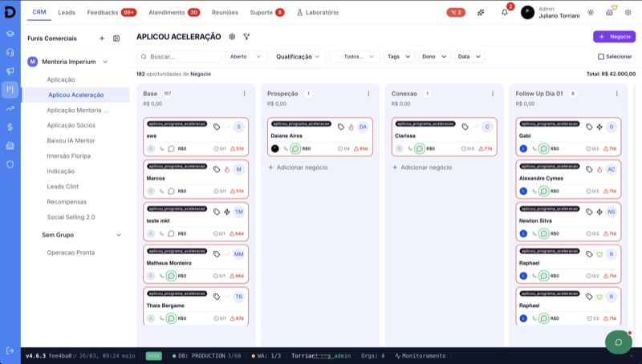Viewport: 642px width, 364px height.
Task: Open the megaphone marketing sidebar icon
Action: click(10, 71)
